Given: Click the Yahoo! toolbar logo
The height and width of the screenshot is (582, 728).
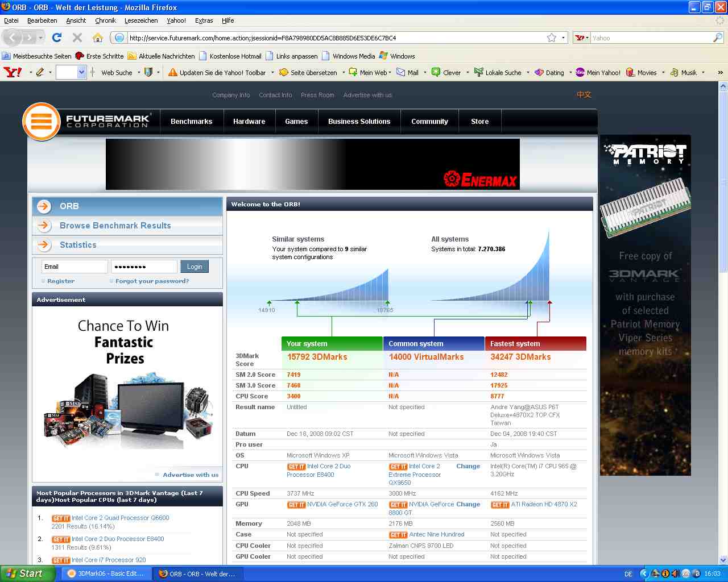Looking at the screenshot, I should pos(13,72).
